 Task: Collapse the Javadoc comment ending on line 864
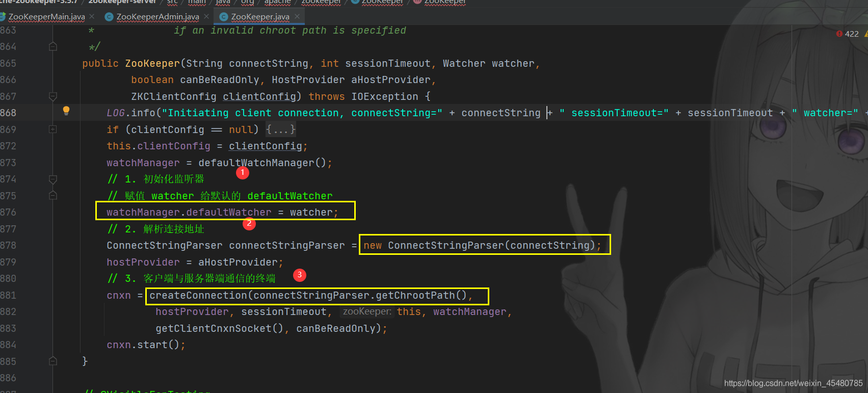coord(53,47)
